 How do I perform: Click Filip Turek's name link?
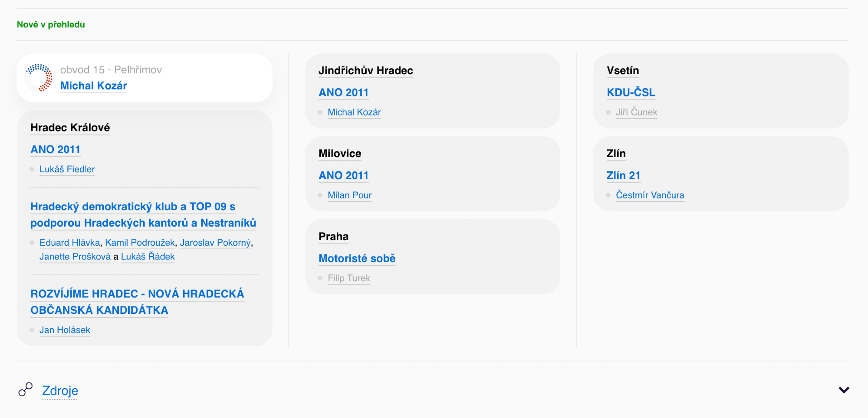point(349,278)
